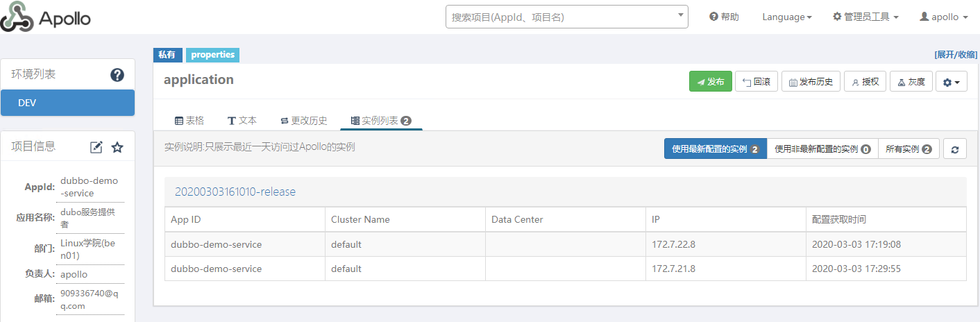Open the namespace gear settings menu
The height and width of the screenshot is (322, 980).
point(951,82)
